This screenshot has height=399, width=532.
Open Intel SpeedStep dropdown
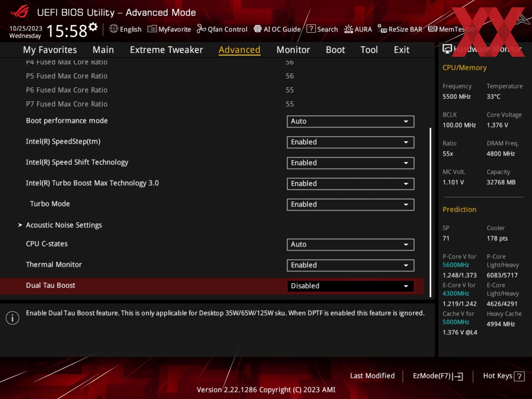(351, 142)
